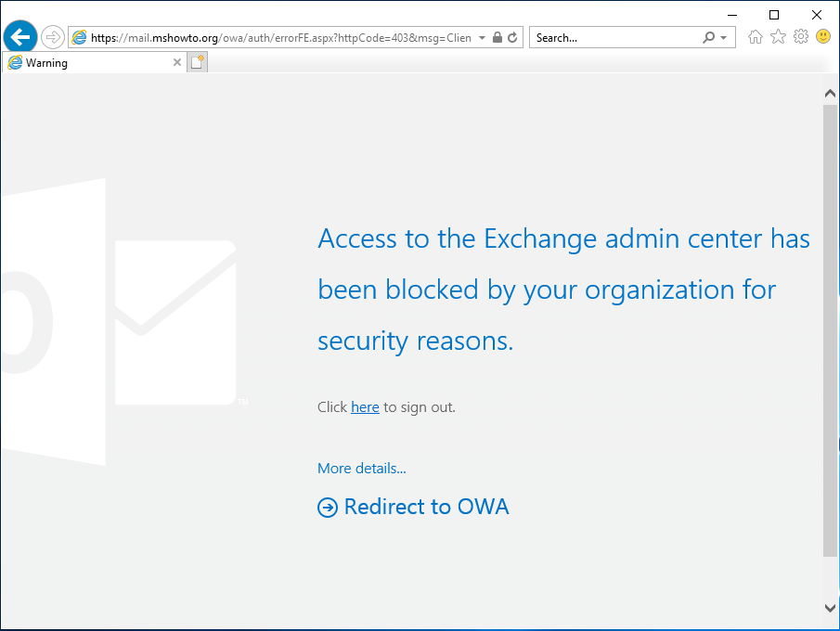Click the forward navigation arrow button
Image resolution: width=840 pixels, height=631 pixels.
point(53,37)
